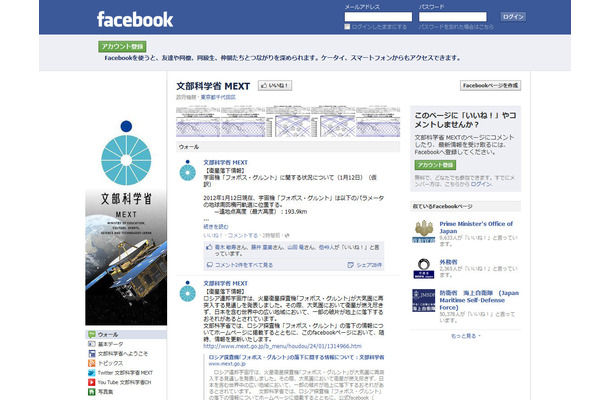Open the last photo strip thumbnail
Image resolution: width=610 pixels, height=400 pixels.
point(378,121)
